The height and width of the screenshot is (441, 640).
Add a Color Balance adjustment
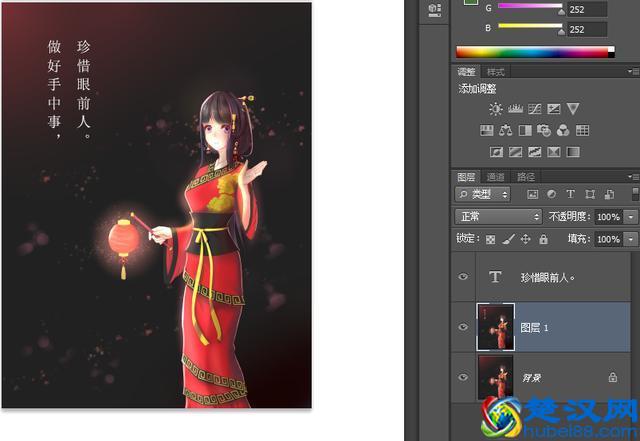[x=506, y=130]
